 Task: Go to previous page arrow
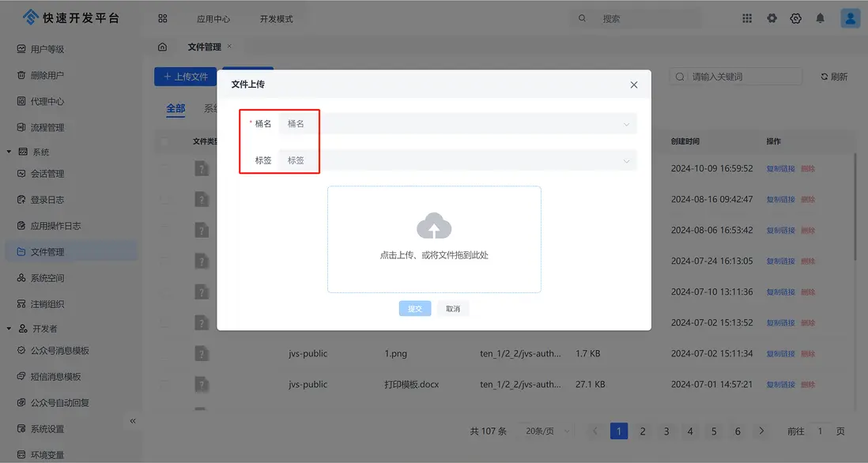point(595,431)
